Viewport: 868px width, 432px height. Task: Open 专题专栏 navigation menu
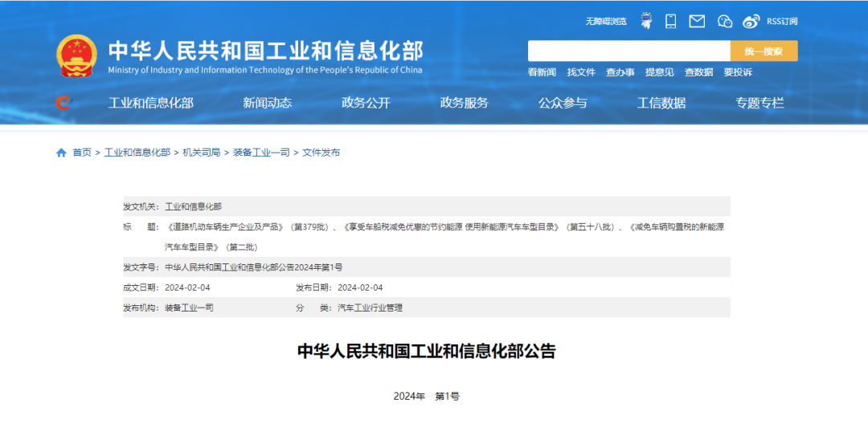click(x=760, y=103)
